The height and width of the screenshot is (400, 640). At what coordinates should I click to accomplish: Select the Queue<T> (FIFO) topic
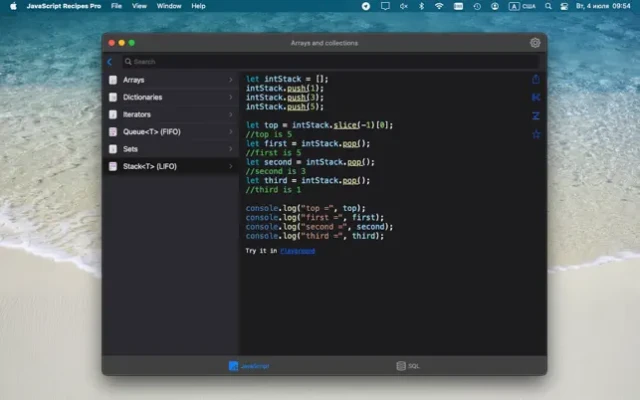click(171, 132)
